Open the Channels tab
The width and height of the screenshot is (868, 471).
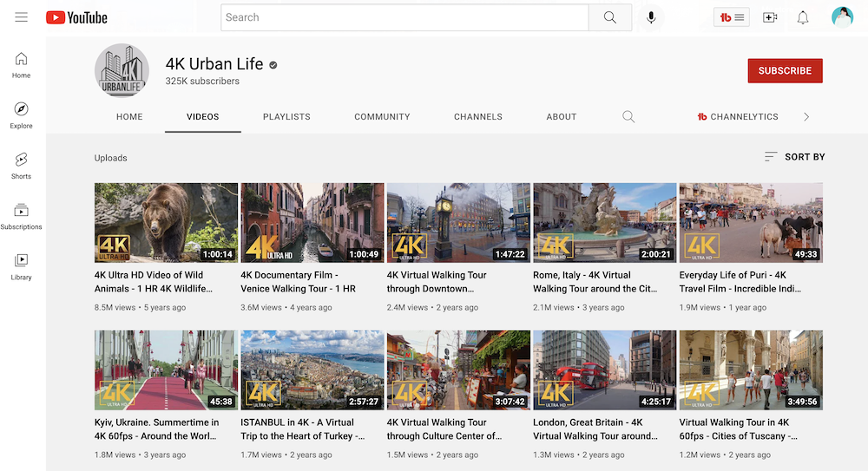478,117
